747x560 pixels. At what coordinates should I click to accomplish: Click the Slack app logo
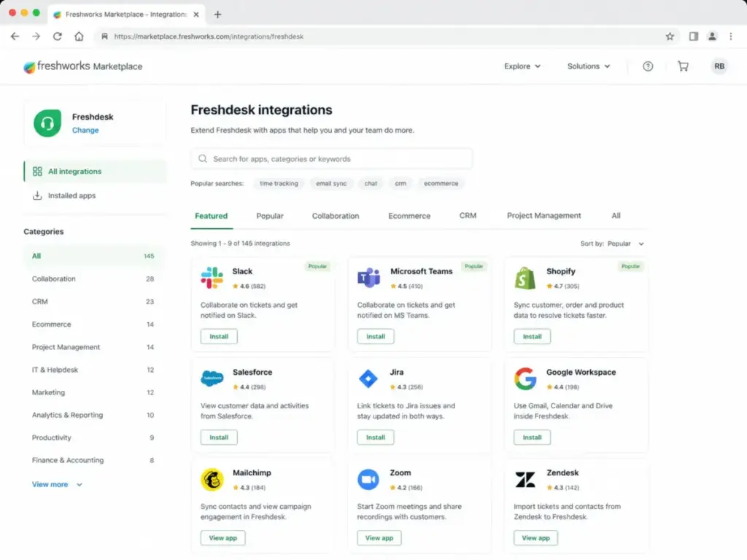[x=212, y=278]
